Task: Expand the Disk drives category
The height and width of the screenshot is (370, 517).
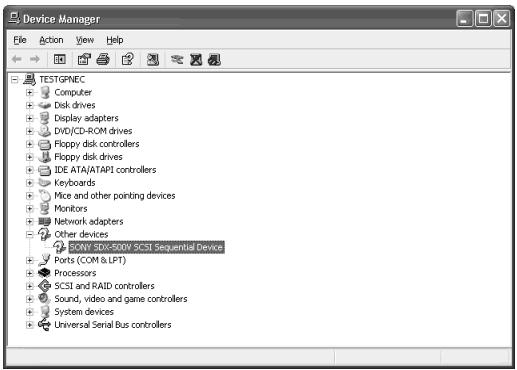Action: 29,105
